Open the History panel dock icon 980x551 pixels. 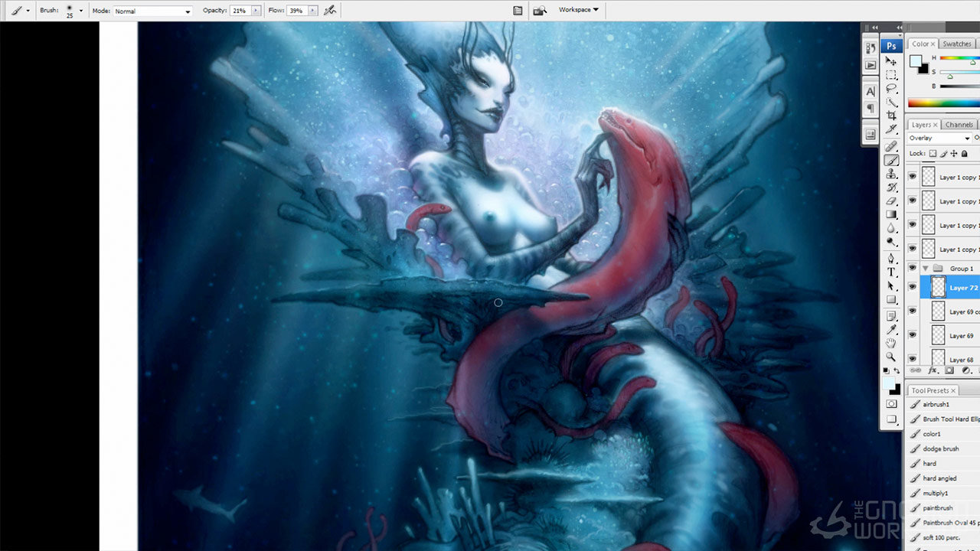(871, 48)
